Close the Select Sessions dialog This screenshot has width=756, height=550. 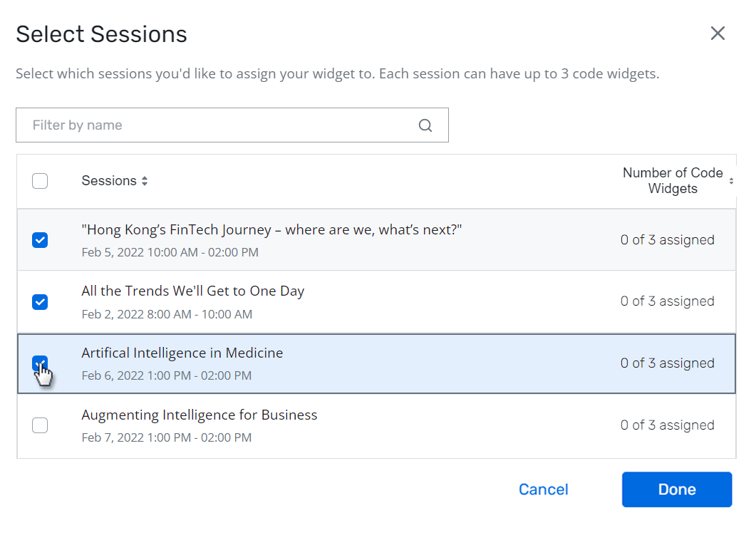tap(718, 33)
